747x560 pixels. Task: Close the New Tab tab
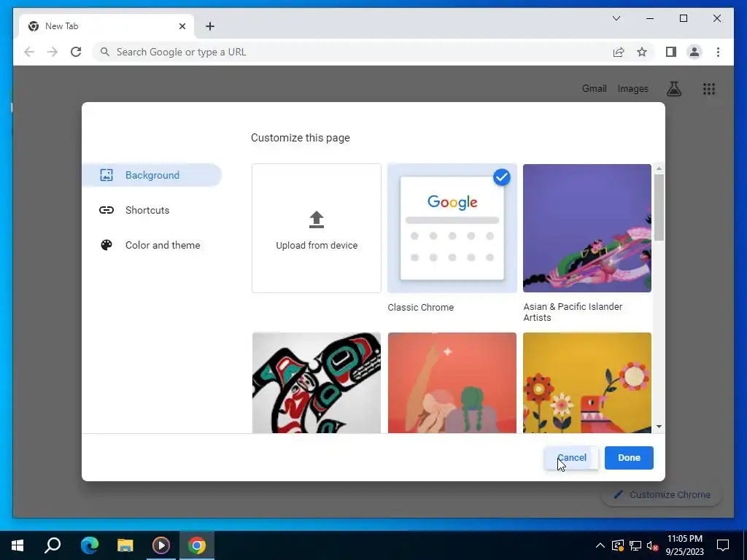click(182, 26)
